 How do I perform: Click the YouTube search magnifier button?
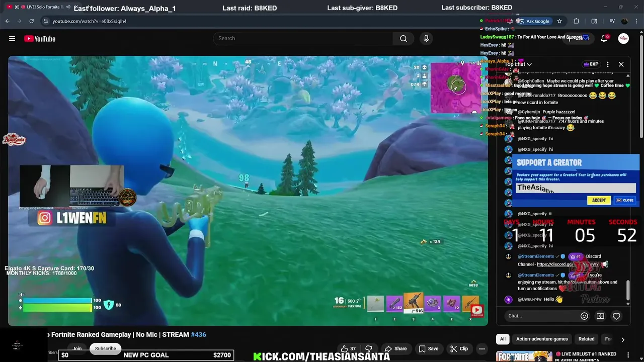pyautogui.click(x=404, y=39)
